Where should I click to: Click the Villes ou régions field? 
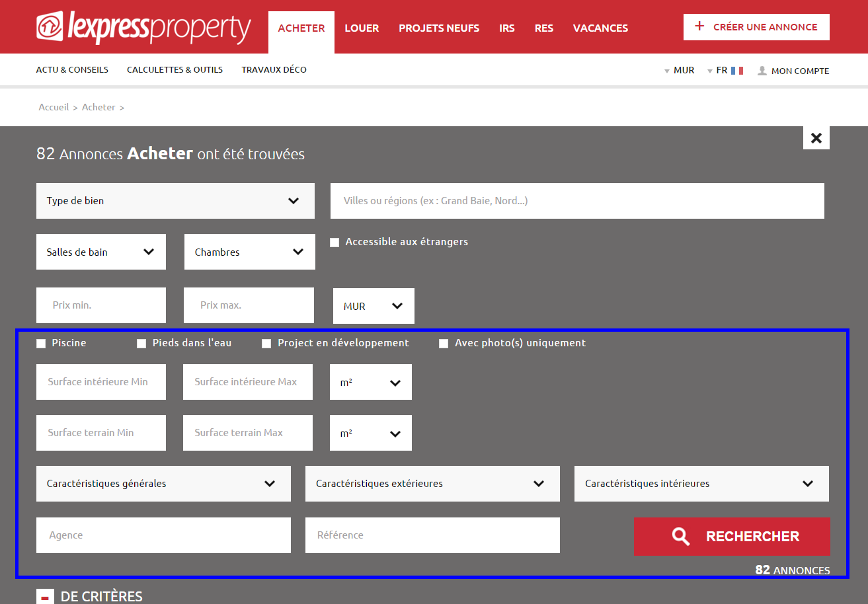pos(577,201)
